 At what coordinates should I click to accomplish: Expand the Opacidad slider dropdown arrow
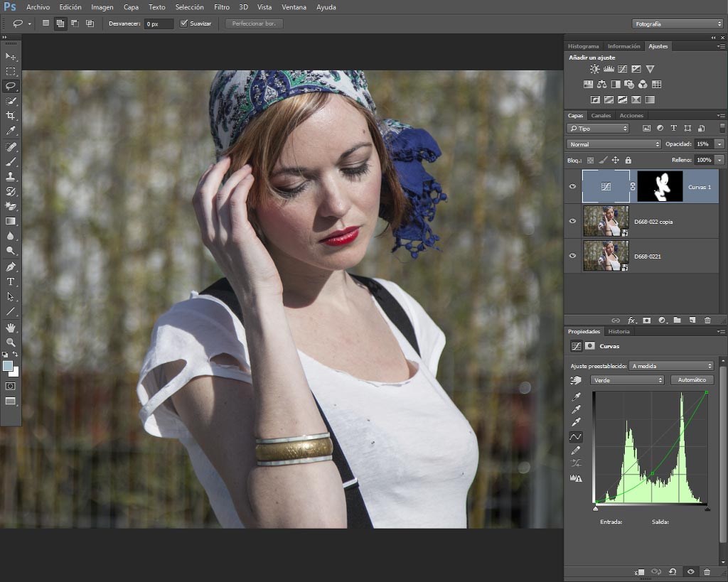pyautogui.click(x=719, y=144)
